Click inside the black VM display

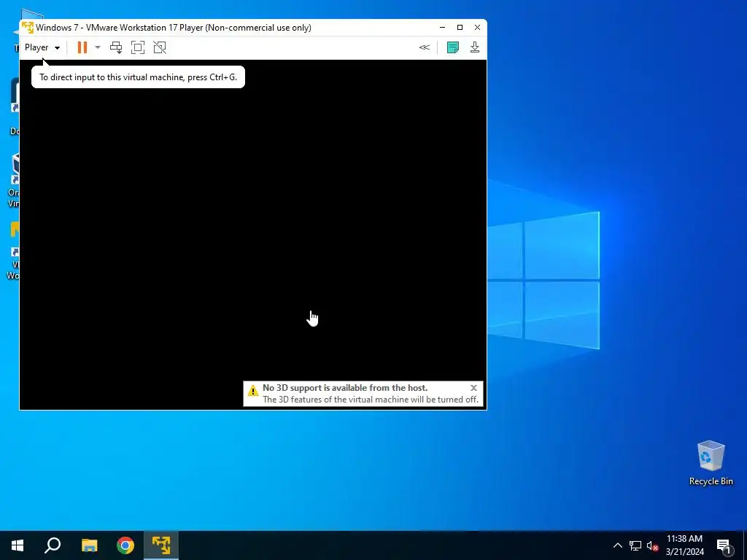click(253, 234)
